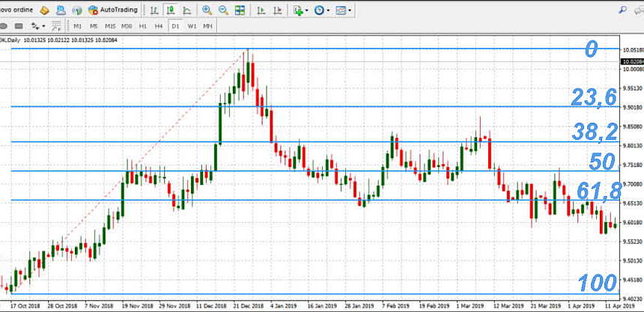Click the search magnifier icon
Screen dimensions: 644x312
(x=621, y=10)
